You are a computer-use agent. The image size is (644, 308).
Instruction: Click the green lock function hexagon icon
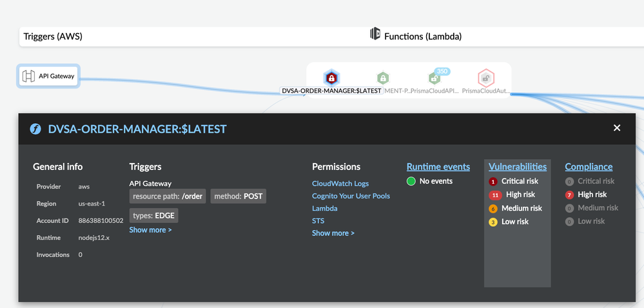coord(383,79)
